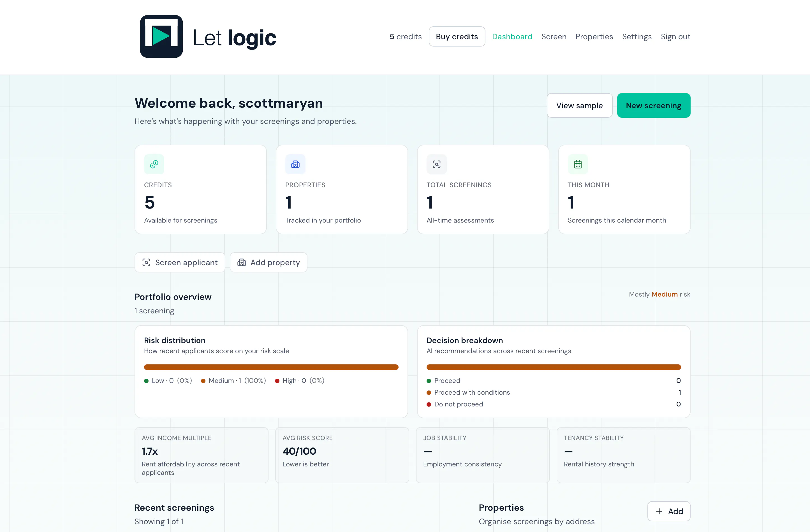
Task: Click 'Organise screenings by address' text
Action: coord(536,522)
